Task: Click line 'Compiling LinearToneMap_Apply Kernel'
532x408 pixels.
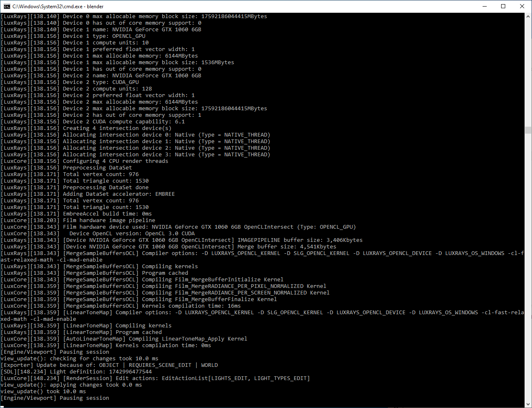Action: point(124,339)
